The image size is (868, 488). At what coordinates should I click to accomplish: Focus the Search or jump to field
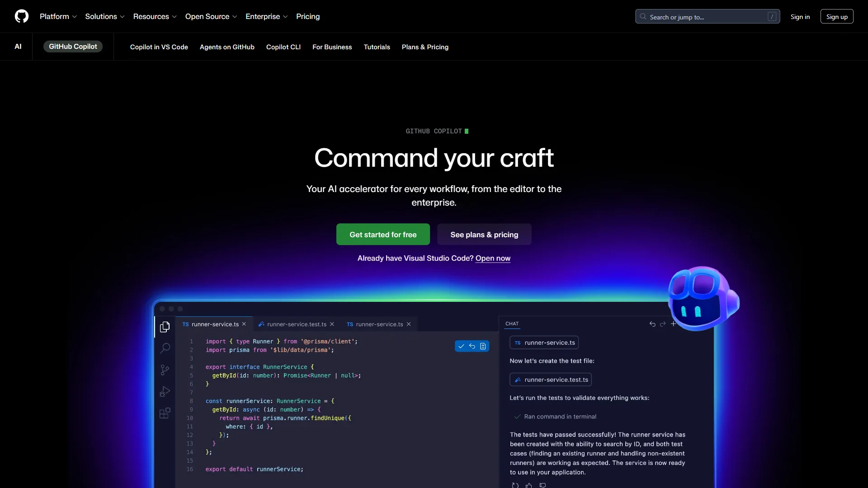(708, 17)
